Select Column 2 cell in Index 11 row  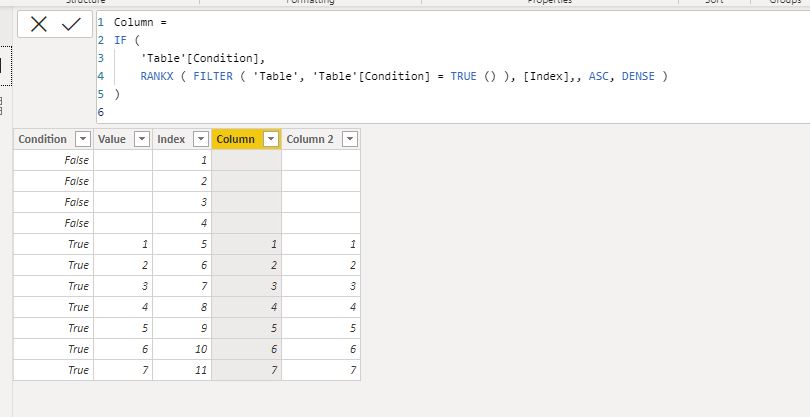(x=321, y=370)
